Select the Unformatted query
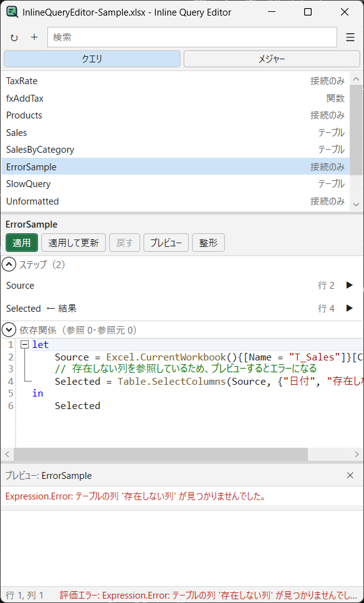The width and height of the screenshot is (364, 603). (175, 201)
